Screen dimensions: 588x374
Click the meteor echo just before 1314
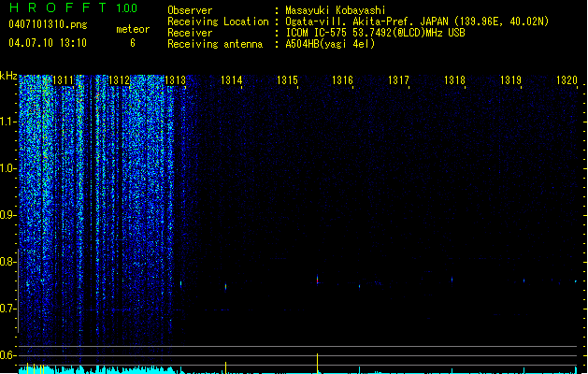point(225,287)
